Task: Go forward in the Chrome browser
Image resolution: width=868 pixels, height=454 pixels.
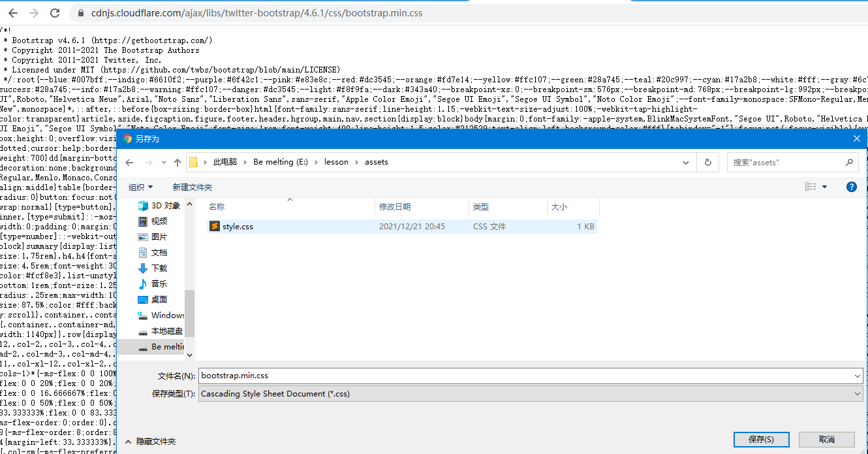Action: pyautogui.click(x=34, y=13)
